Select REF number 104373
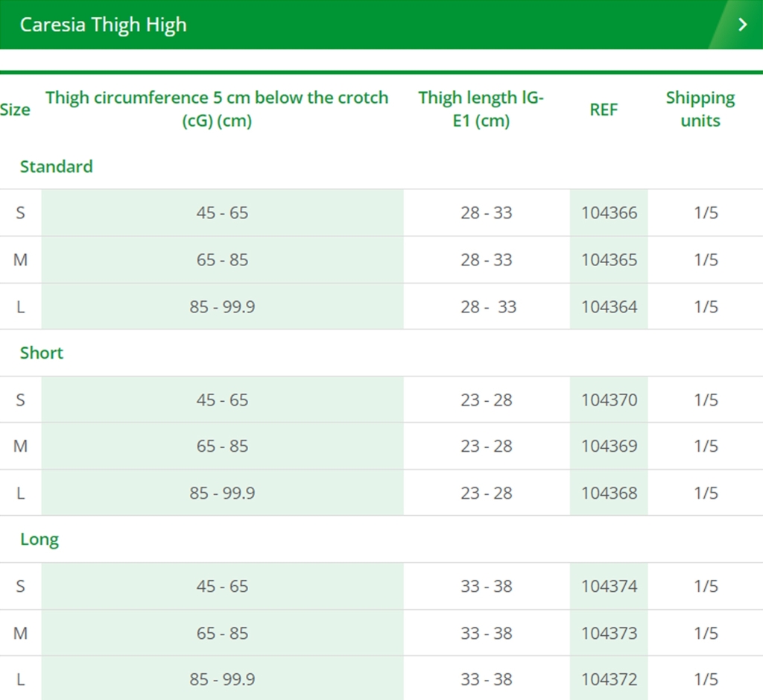Viewport: 763px width, 700px height. tap(610, 634)
